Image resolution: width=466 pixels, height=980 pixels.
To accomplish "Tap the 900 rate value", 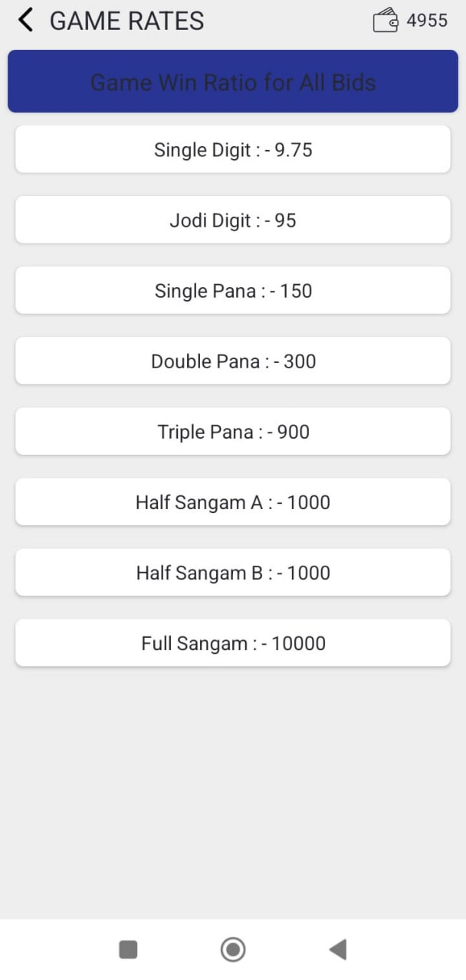I will [294, 432].
